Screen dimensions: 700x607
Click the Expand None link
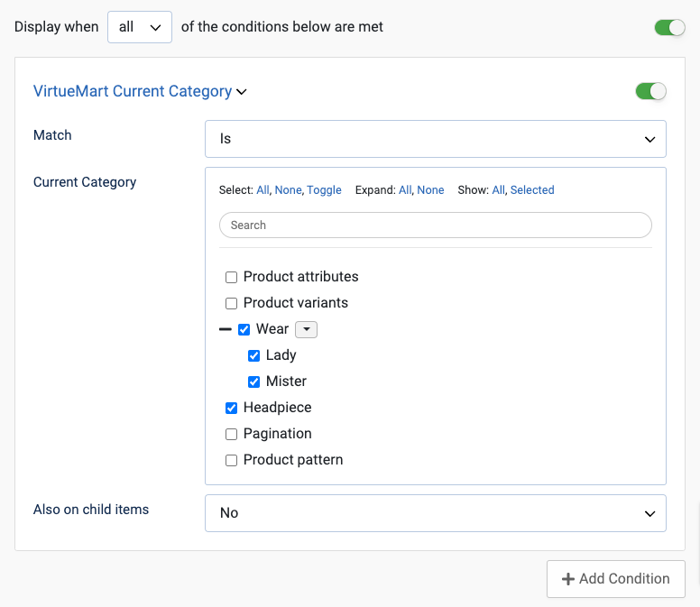(x=430, y=190)
